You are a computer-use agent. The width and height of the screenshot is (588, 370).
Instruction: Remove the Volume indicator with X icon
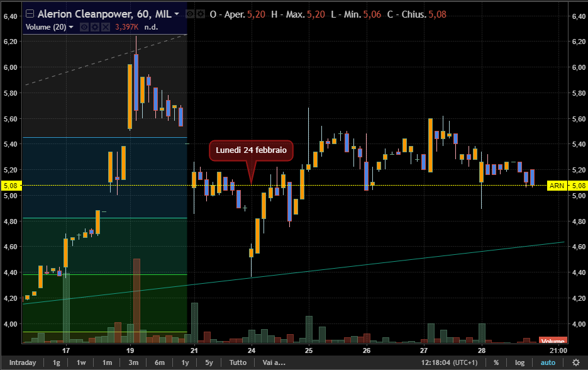point(106,27)
